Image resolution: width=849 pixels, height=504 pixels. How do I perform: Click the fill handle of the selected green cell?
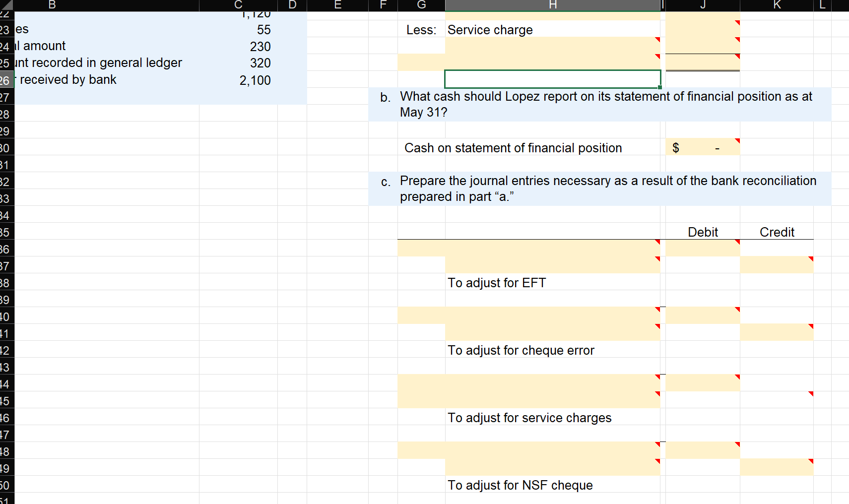click(660, 87)
